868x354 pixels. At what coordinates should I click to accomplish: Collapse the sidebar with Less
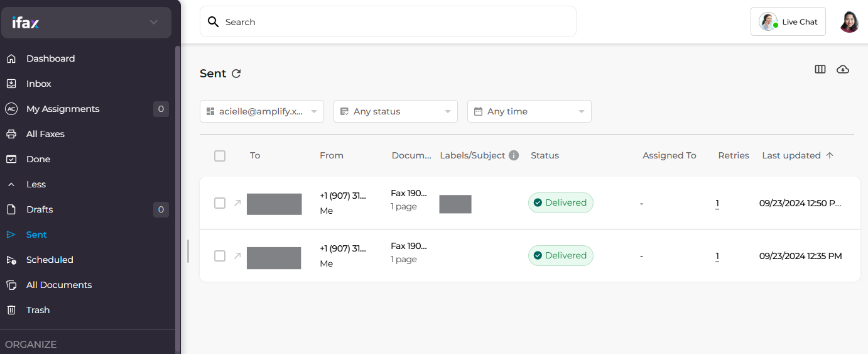pos(36,184)
